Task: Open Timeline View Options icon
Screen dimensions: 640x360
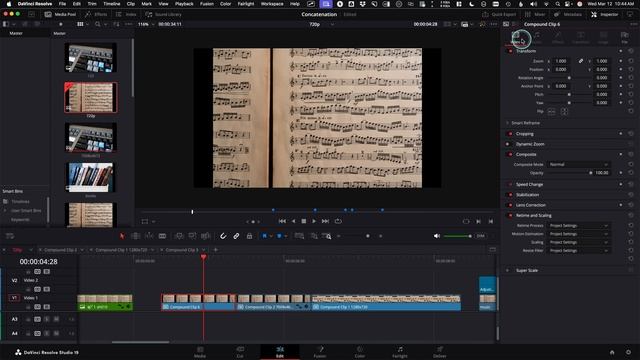Action: point(10,236)
